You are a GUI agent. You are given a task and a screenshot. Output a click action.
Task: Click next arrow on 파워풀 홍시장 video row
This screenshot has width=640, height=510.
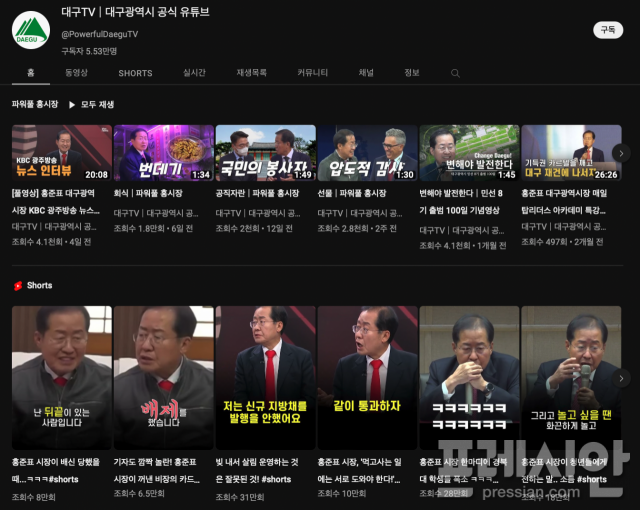(x=620, y=153)
